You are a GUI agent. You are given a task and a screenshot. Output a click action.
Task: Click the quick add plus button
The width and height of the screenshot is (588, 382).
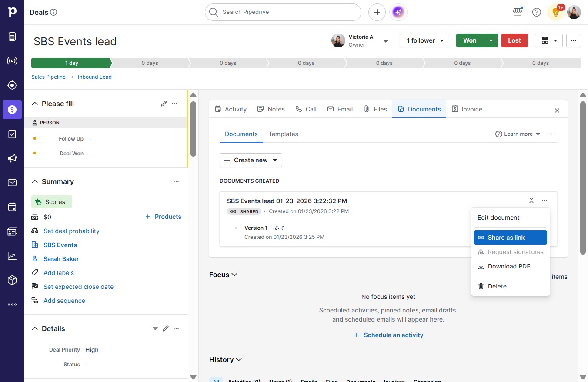click(377, 12)
